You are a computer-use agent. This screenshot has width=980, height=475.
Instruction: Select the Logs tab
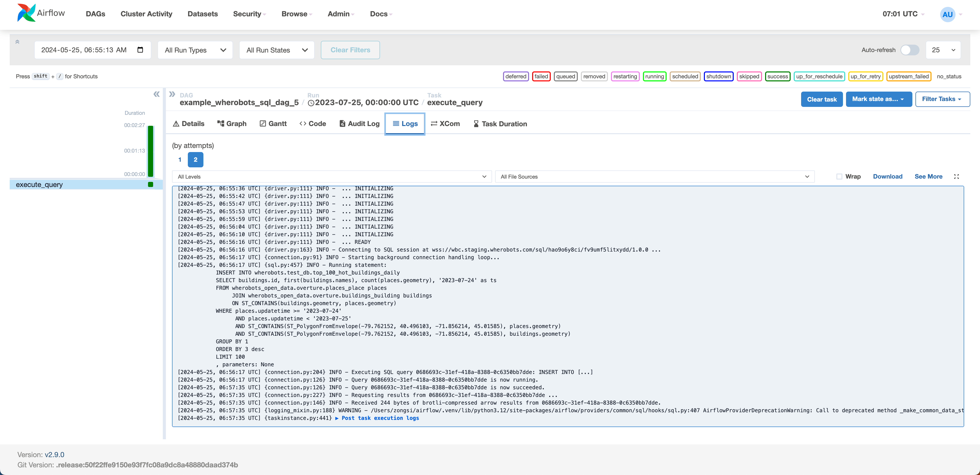(405, 124)
